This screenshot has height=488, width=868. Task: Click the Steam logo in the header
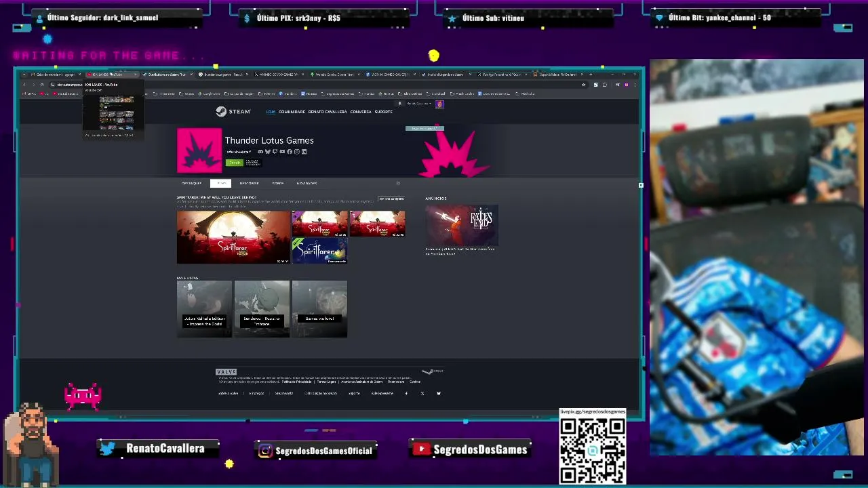pyautogui.click(x=233, y=111)
